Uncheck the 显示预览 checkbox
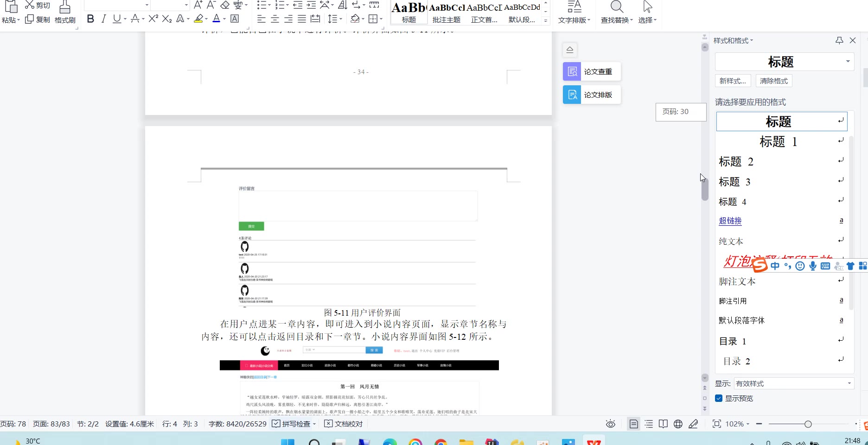Screen dimensions: 868x445 719,398
